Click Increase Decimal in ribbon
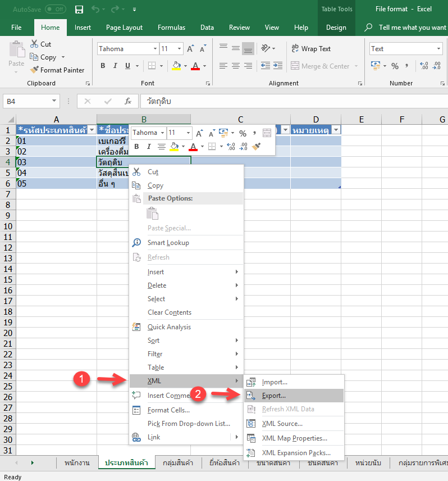 424,66
